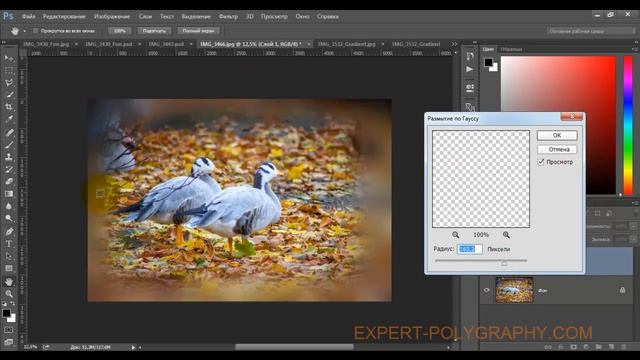This screenshot has width=640, height=360.
Task: Click the Полный экран button
Action: [198, 31]
